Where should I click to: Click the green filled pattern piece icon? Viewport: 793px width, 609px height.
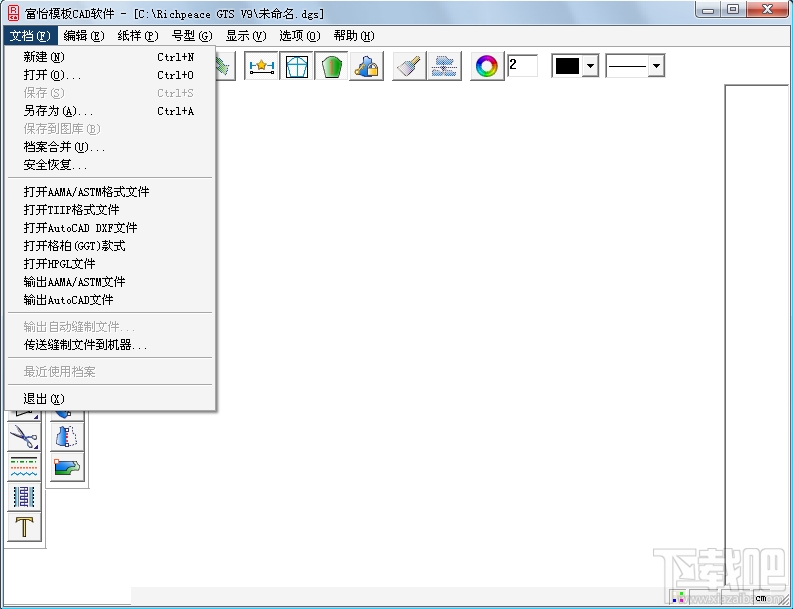tap(331, 66)
